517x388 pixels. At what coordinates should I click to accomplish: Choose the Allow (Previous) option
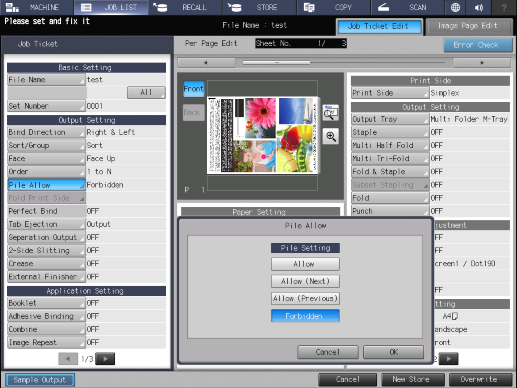(305, 298)
